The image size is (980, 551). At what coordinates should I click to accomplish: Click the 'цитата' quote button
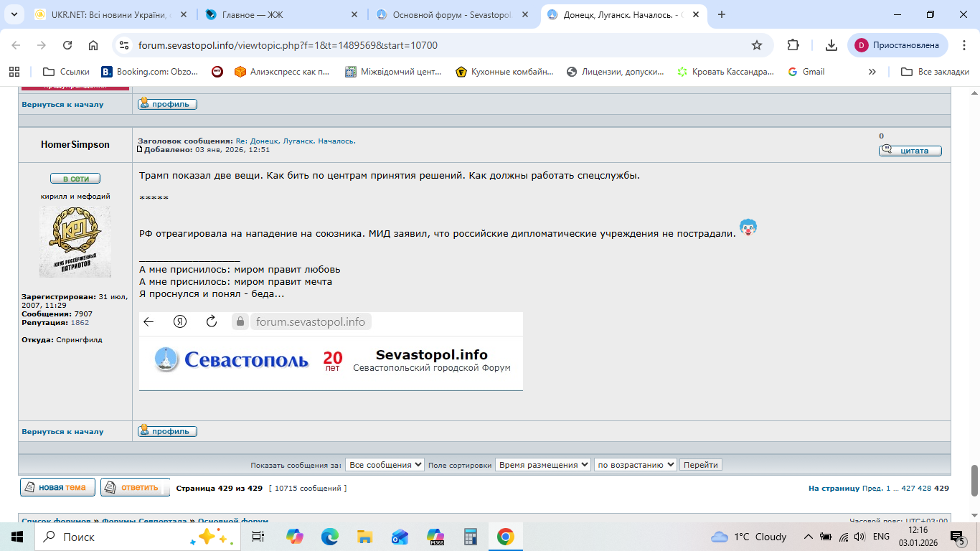tap(910, 151)
